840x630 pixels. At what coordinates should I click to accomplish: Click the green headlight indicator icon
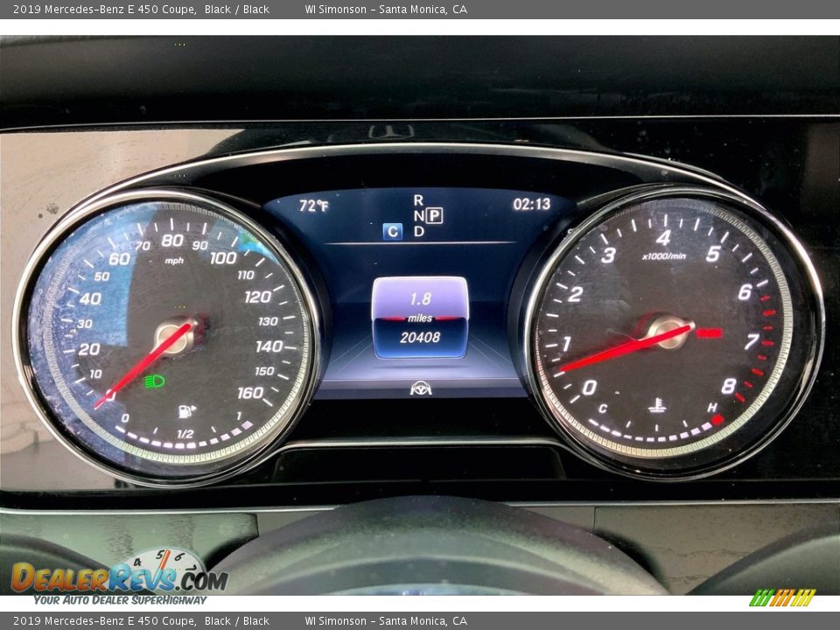coord(154,381)
